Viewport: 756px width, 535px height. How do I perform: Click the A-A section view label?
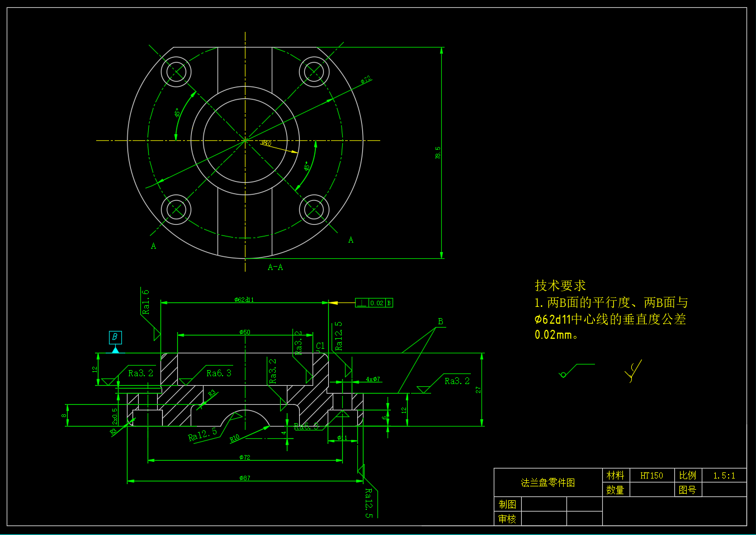[275, 268]
